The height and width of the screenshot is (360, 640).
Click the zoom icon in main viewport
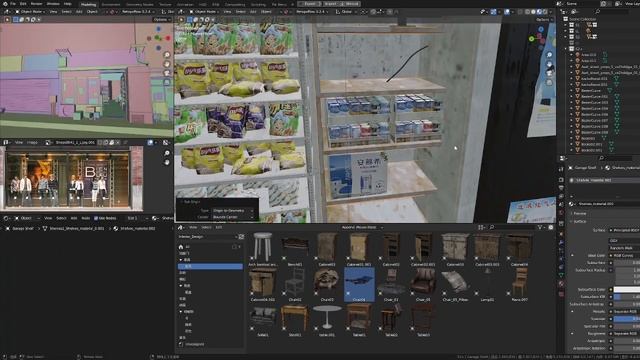tap(549, 55)
